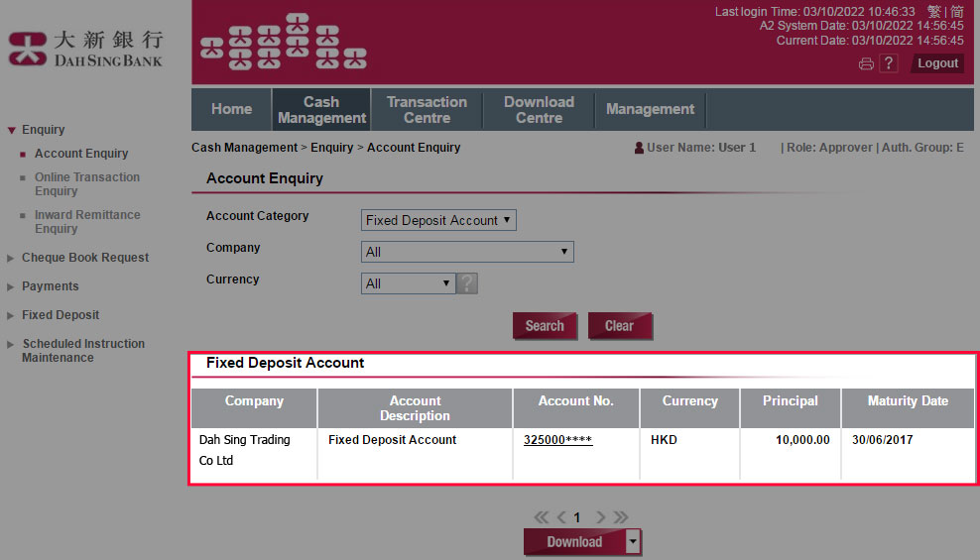The image size is (980, 560).
Task: Click the Cash Management breadcrumb
Action: click(x=244, y=148)
